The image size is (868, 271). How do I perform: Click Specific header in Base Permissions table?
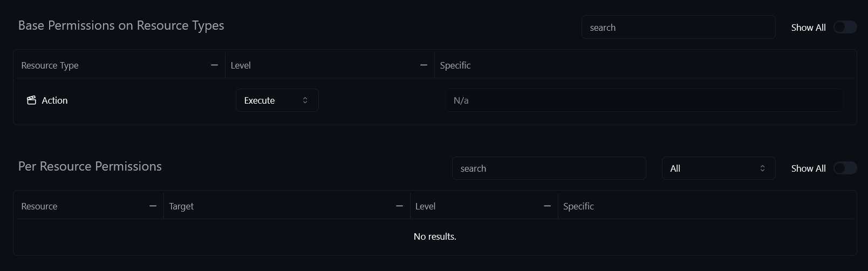tap(455, 65)
